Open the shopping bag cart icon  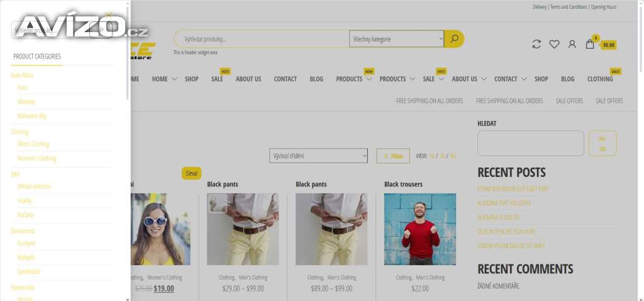tap(590, 44)
